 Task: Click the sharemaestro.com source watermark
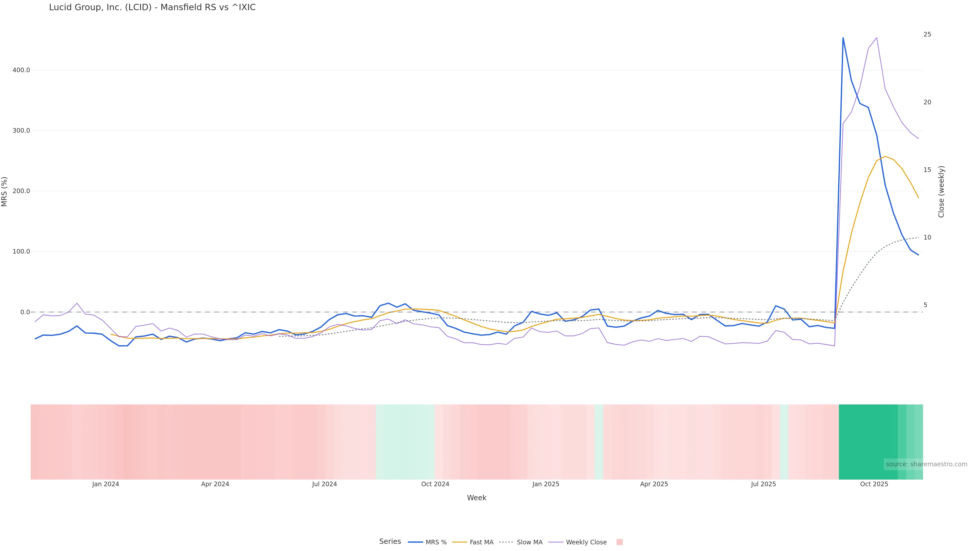click(926, 464)
